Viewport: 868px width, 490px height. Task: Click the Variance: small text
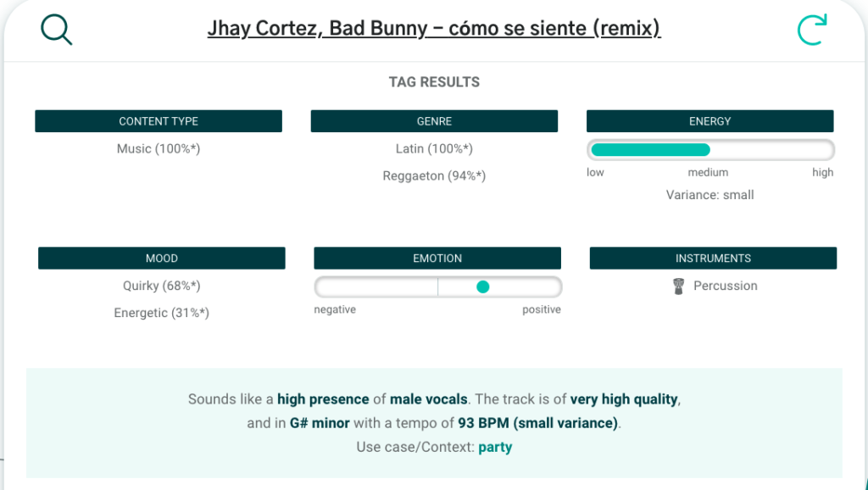click(x=709, y=195)
